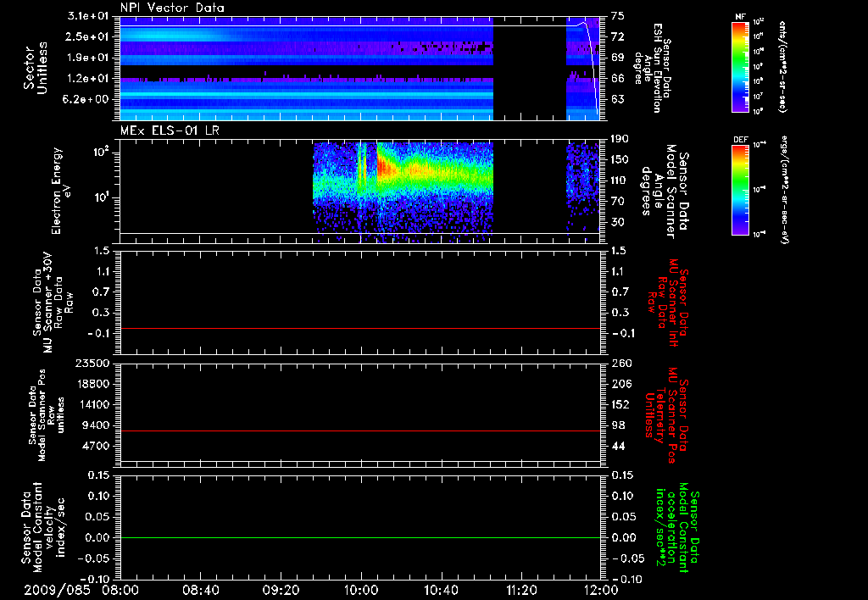Click the "10:00" time axis label
868x600 pixels.
click(361, 590)
